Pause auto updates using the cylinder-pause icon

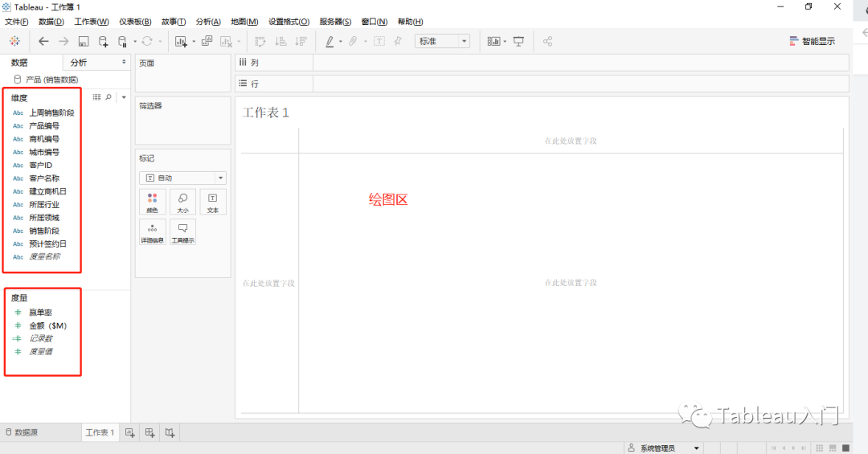122,41
